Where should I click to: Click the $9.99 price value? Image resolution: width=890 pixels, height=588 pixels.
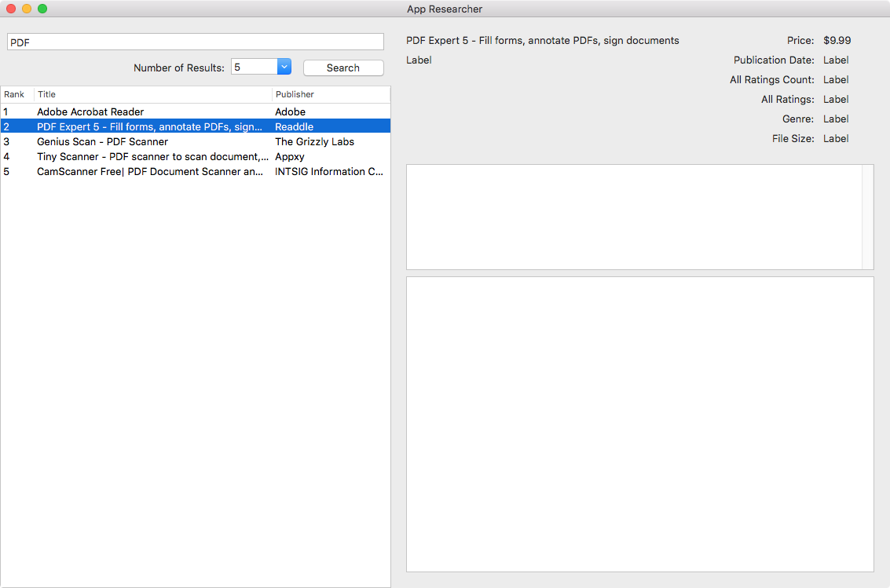point(837,41)
